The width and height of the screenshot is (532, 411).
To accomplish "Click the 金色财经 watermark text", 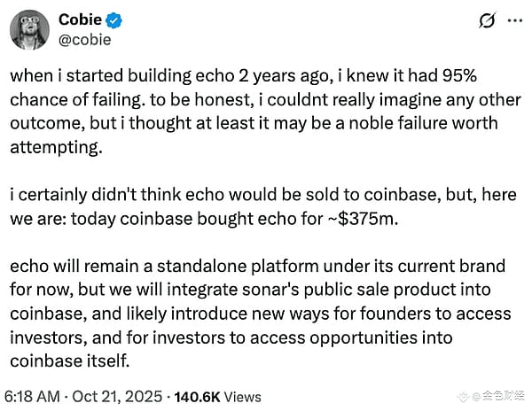I will (503, 395).
